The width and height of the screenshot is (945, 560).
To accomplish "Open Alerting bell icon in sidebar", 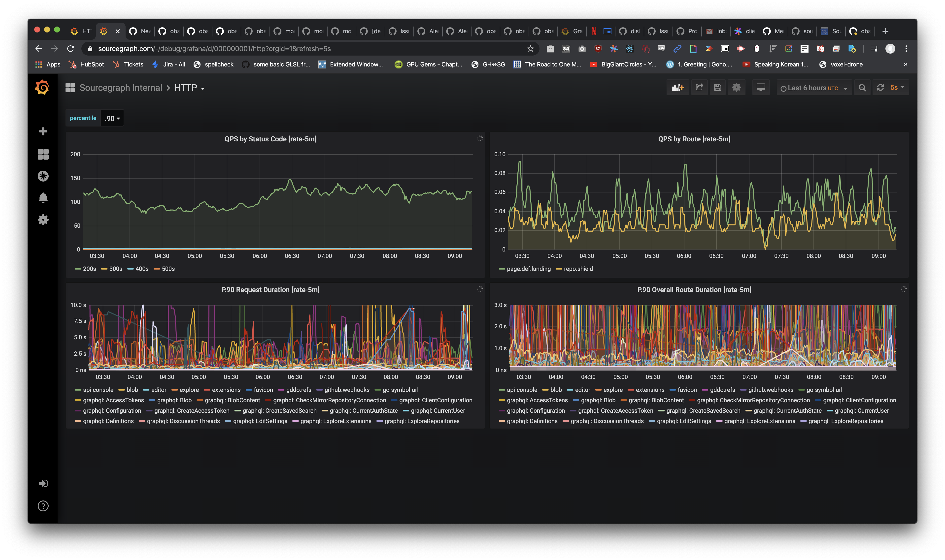I will pos(43,198).
